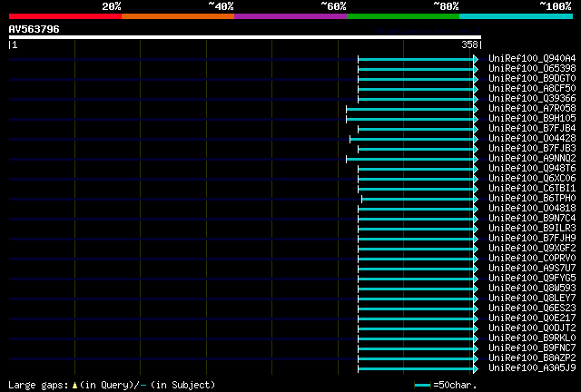Screen dimensions: 581x392
Task: Select the UniRef100_Q6XC06 label
Action: (x=532, y=179)
